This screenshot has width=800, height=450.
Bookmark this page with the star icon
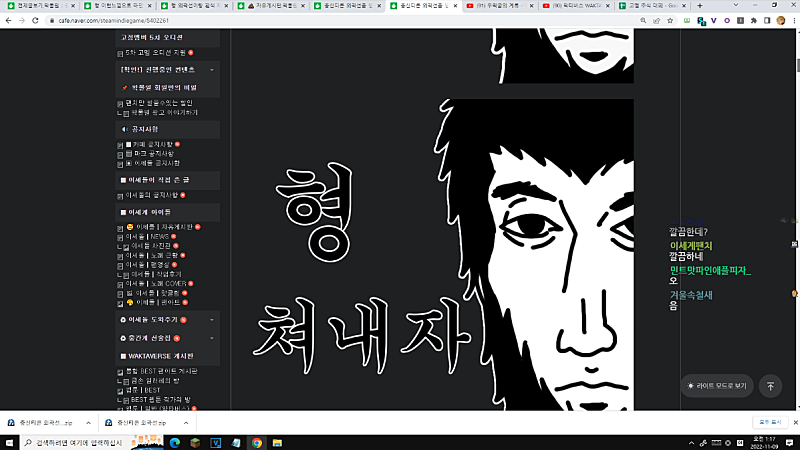point(670,20)
